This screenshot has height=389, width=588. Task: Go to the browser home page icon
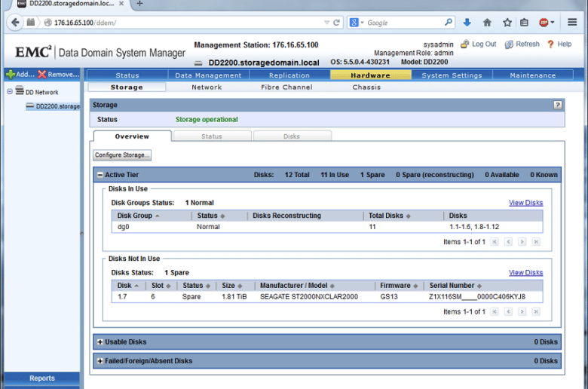(487, 23)
